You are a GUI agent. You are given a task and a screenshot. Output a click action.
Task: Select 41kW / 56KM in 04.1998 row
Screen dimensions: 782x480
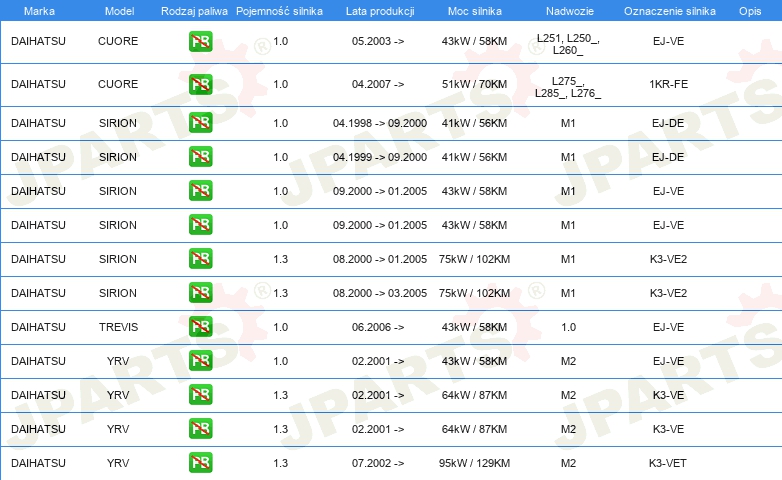pos(474,123)
